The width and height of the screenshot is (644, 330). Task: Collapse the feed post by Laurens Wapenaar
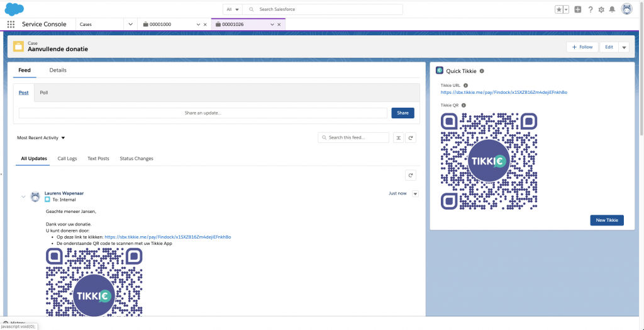tap(24, 196)
